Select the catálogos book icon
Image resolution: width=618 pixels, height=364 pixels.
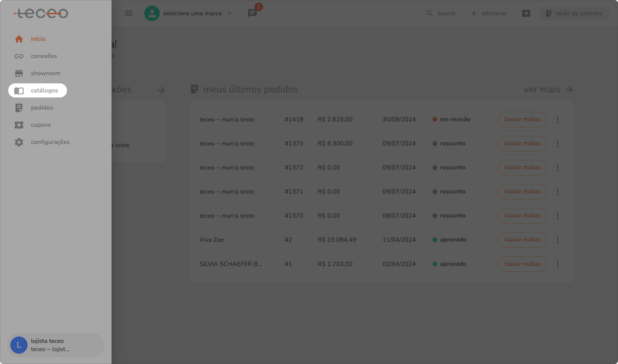[19, 91]
